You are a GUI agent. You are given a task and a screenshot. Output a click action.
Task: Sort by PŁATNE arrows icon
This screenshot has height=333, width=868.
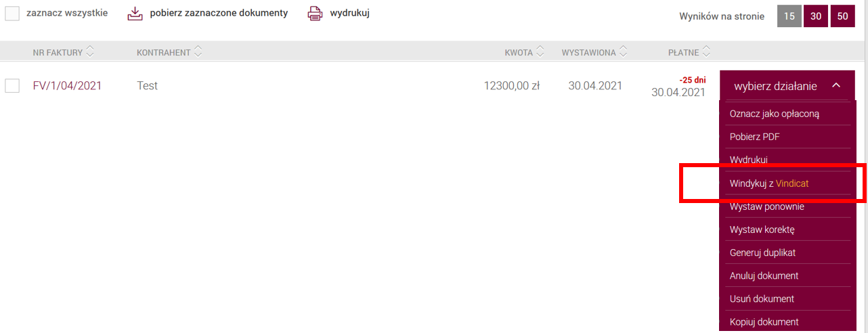[706, 51]
